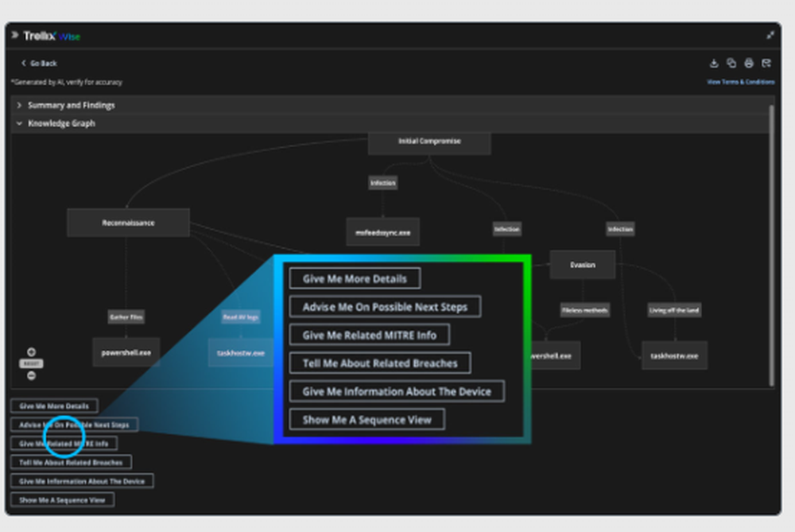
Task: Request Give Me Information About The Device
Action: (x=82, y=481)
